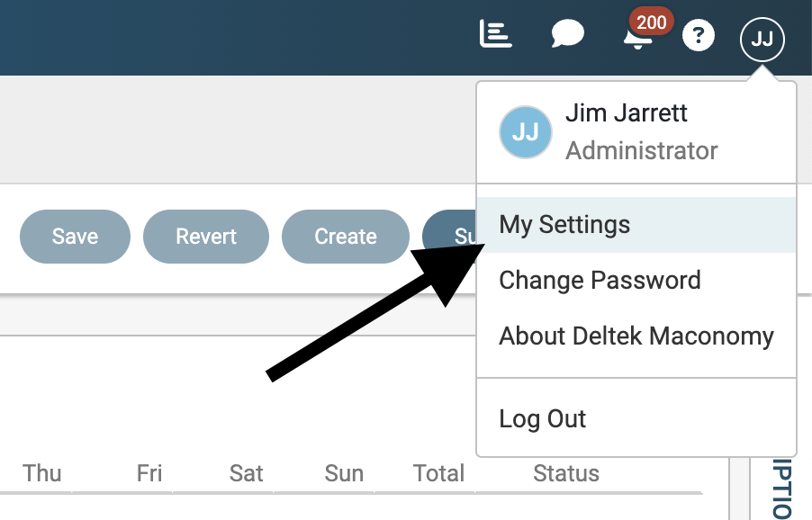The height and width of the screenshot is (520, 812).
Task: Click the partially hidden Submit button
Action: (449, 237)
